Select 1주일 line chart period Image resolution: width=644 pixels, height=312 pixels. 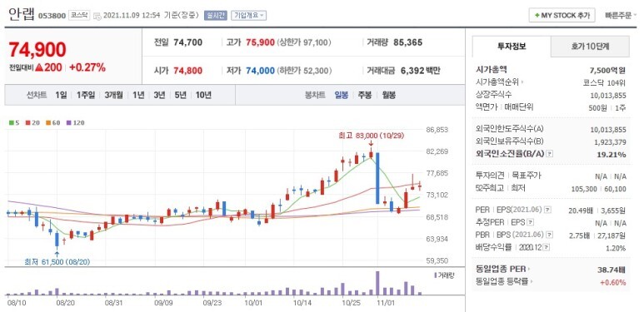[86, 95]
